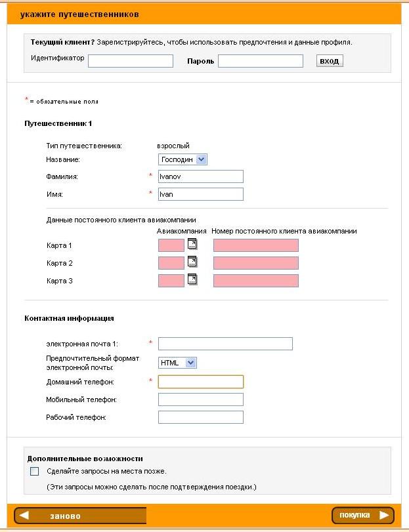Focus the Идентификатор input field
This screenshot has width=409, height=532.
[130, 61]
